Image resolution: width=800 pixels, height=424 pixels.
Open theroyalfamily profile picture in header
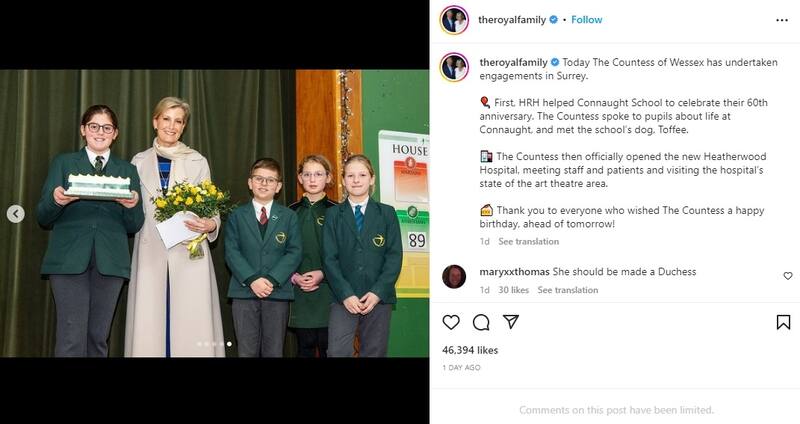tap(454, 20)
